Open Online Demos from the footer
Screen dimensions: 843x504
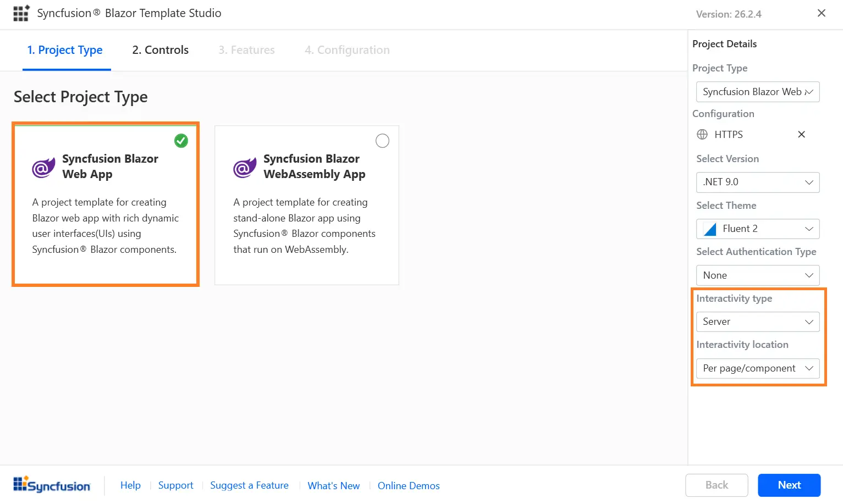(408, 485)
